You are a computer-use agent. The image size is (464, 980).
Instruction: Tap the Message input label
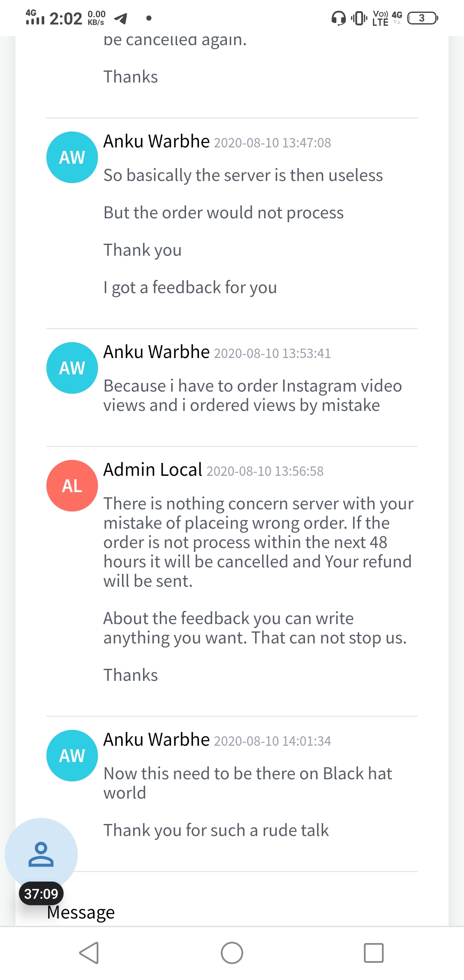pyautogui.click(x=81, y=912)
